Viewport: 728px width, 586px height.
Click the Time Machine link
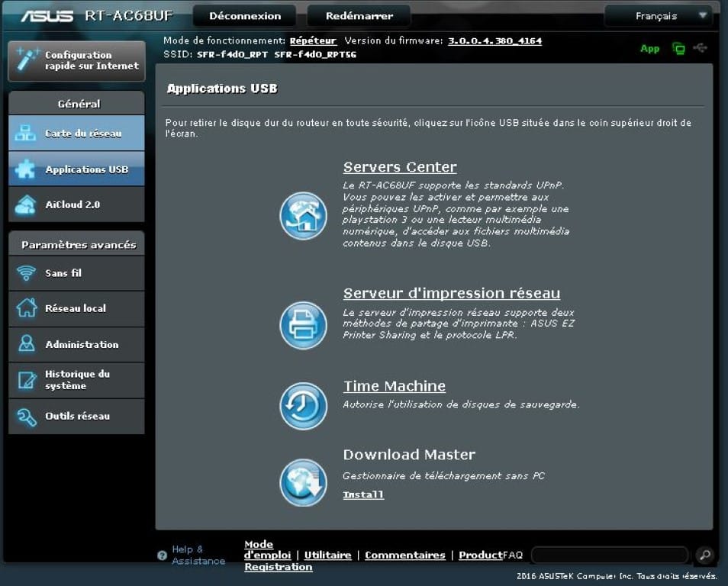395,386
